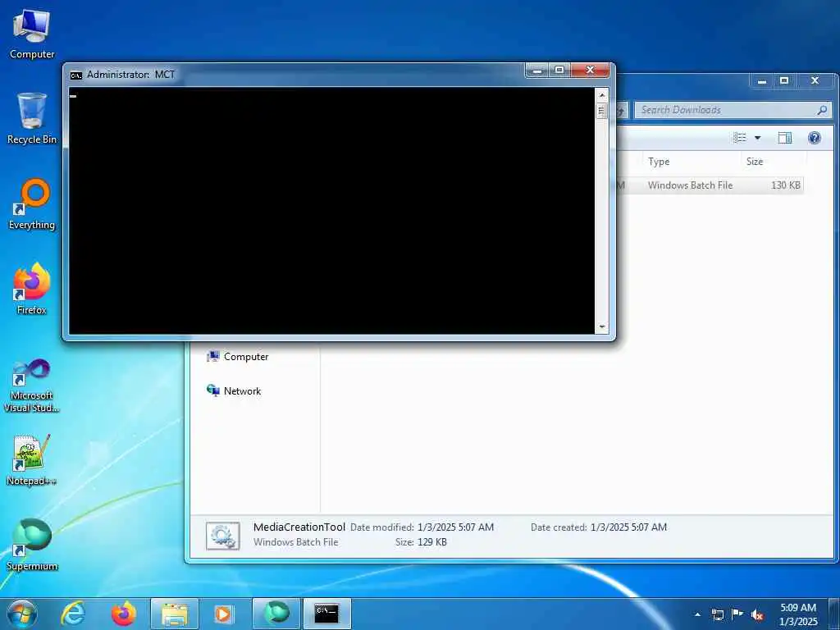The height and width of the screenshot is (630, 840).
Task: Click the MediaCreationTool name in details pane
Action: point(299,527)
